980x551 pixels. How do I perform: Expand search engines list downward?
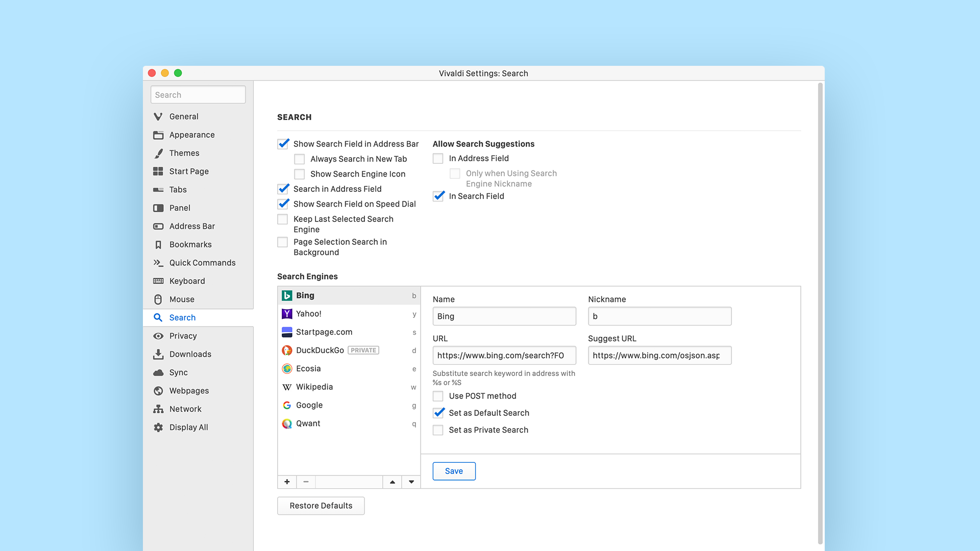point(410,482)
